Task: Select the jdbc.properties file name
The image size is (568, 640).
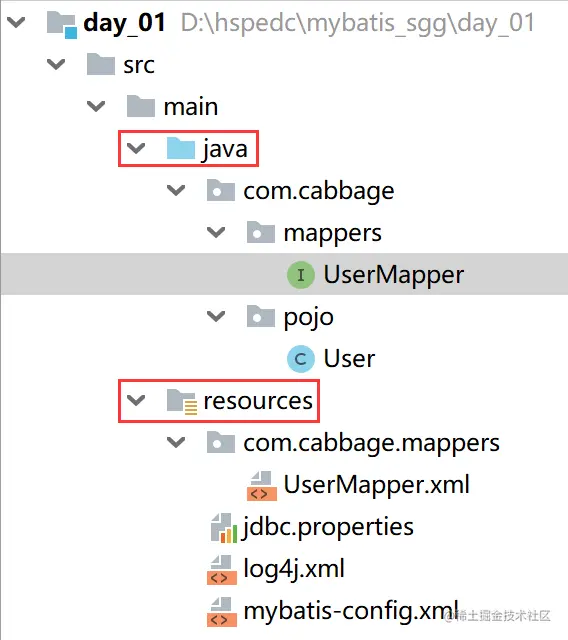Action: [x=328, y=528]
